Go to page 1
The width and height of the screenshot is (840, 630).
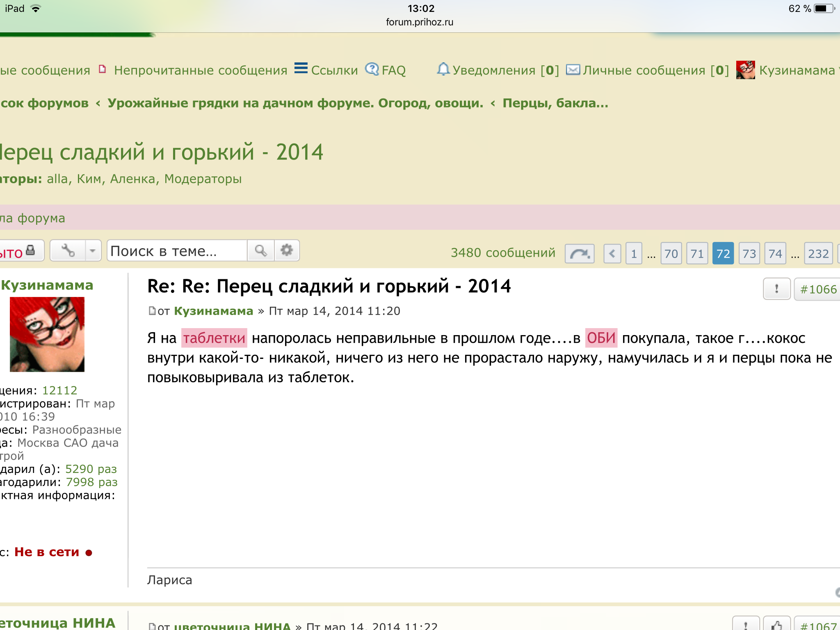point(634,253)
